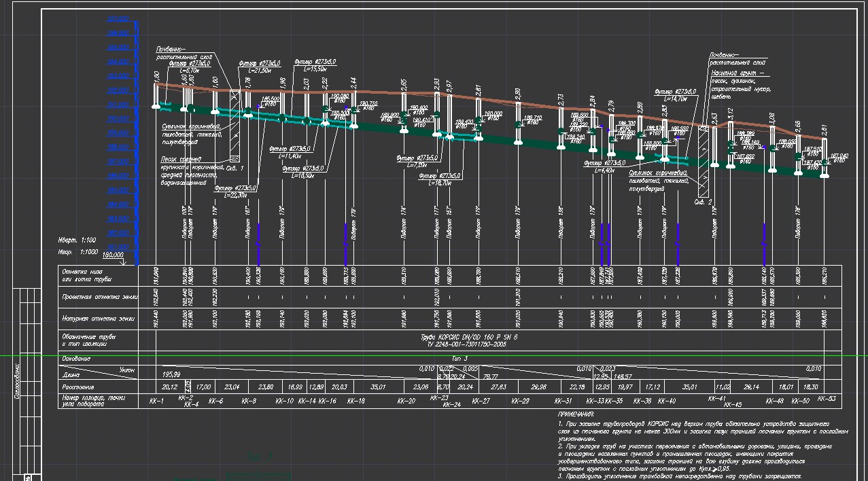The width and height of the screenshot is (868, 481).
Task: Click the length value 79,77
Action: coord(490,376)
